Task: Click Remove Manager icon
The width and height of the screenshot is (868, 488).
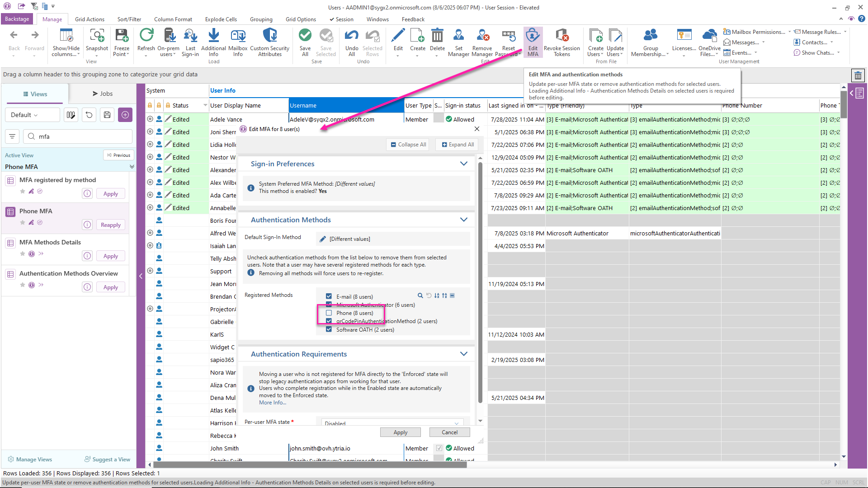Action: (482, 42)
